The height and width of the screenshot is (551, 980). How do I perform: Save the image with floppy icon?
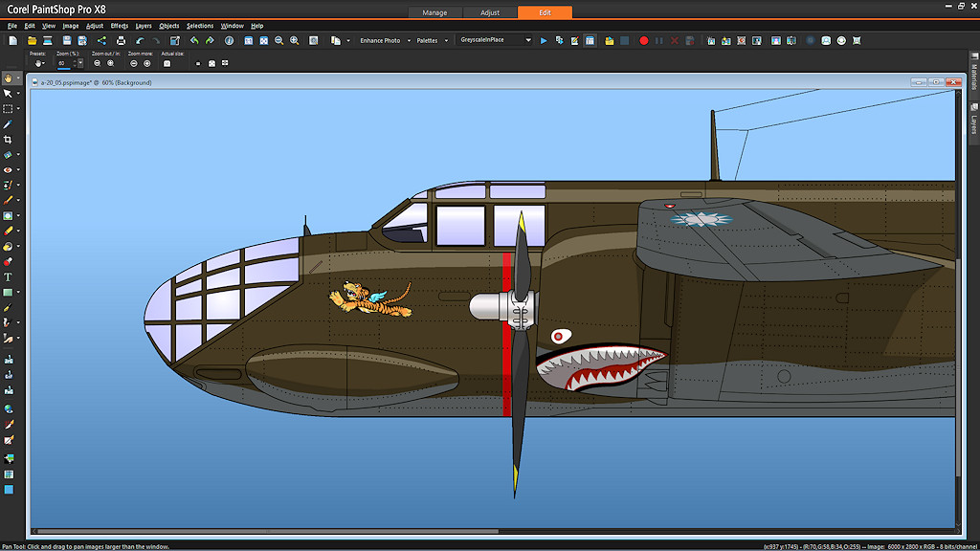(67, 40)
